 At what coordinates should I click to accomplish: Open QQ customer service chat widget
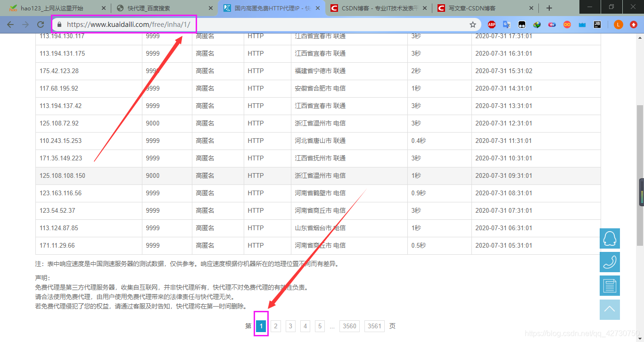pos(610,238)
